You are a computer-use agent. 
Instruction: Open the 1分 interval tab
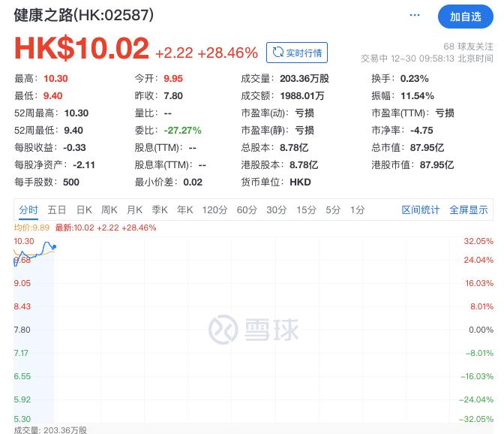(358, 210)
